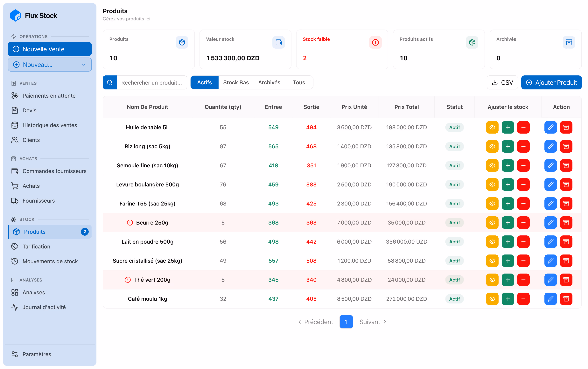The height and width of the screenshot is (369, 588).
Task: Decrease stock of Semoule fine with minus
Action: point(523,165)
